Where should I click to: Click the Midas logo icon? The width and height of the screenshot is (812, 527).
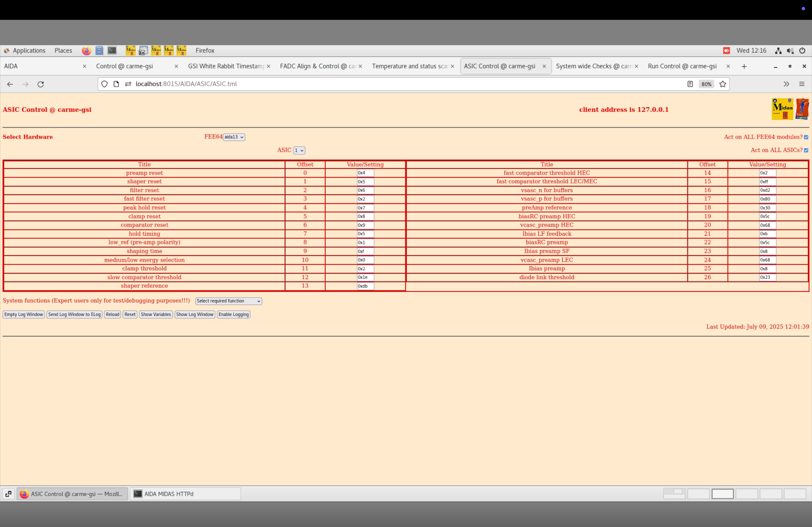pos(782,109)
